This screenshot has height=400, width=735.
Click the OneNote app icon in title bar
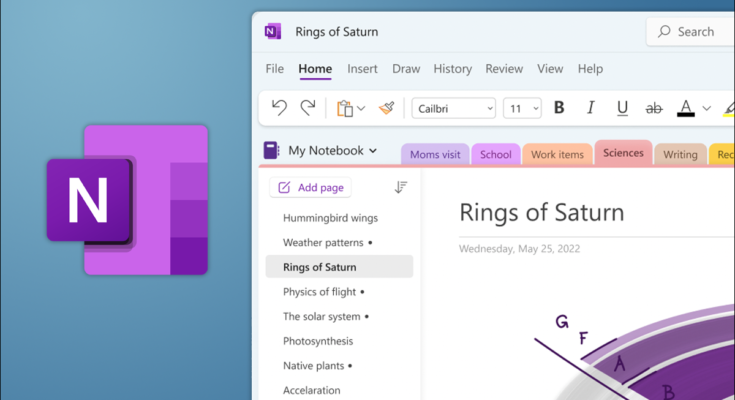point(272,32)
